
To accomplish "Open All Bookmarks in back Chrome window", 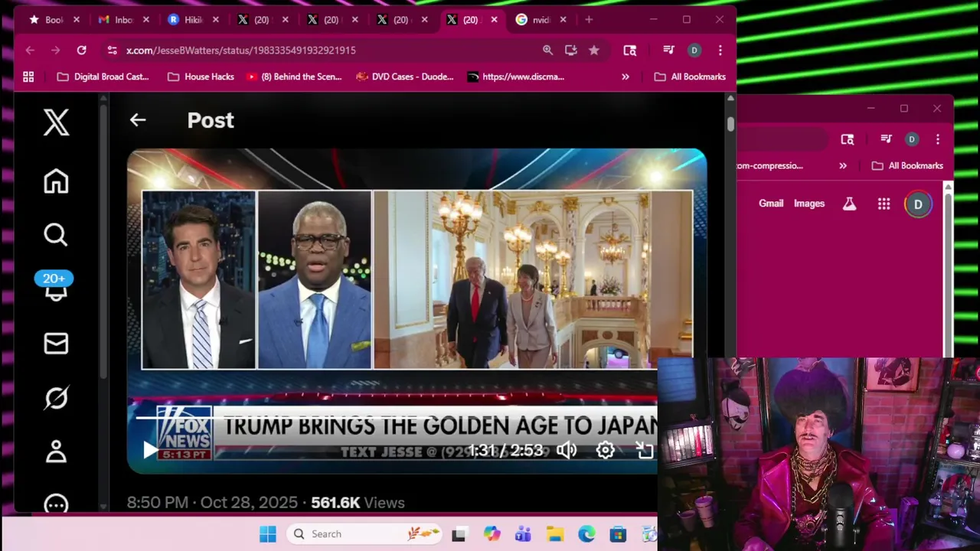I will click(x=907, y=165).
